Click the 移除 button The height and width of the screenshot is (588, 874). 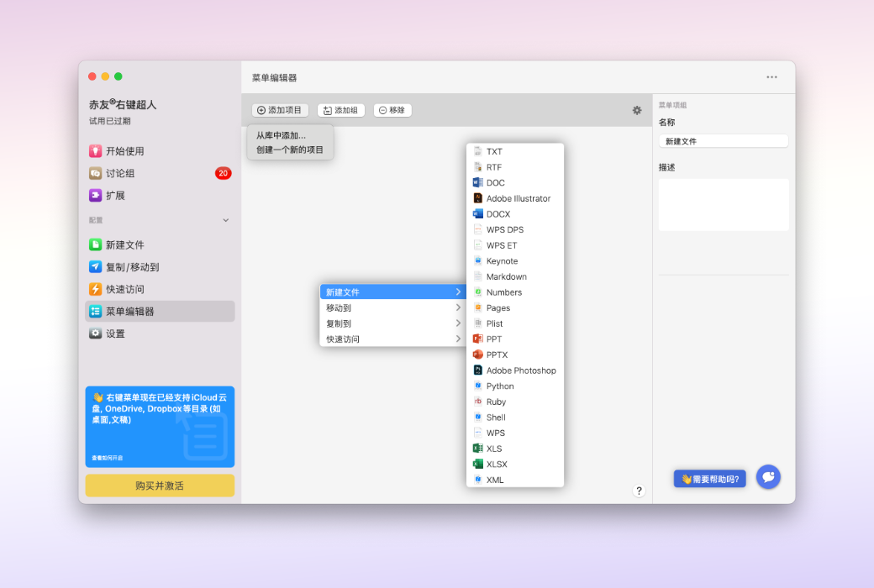(392, 110)
